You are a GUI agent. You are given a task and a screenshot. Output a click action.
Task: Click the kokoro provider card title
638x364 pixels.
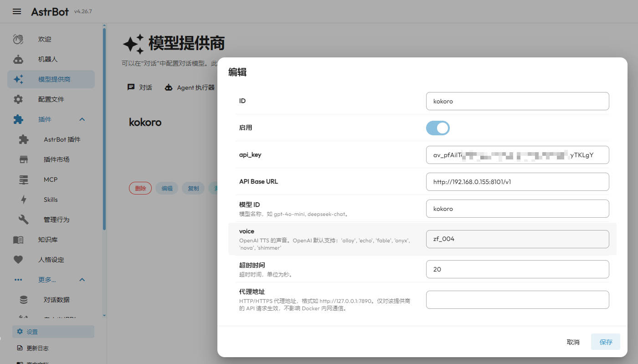(145, 122)
